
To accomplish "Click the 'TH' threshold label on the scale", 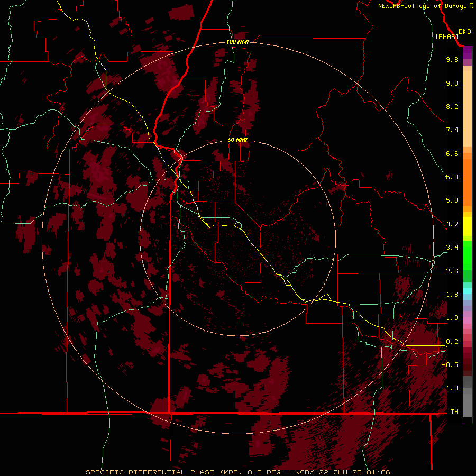I will 454,412.
